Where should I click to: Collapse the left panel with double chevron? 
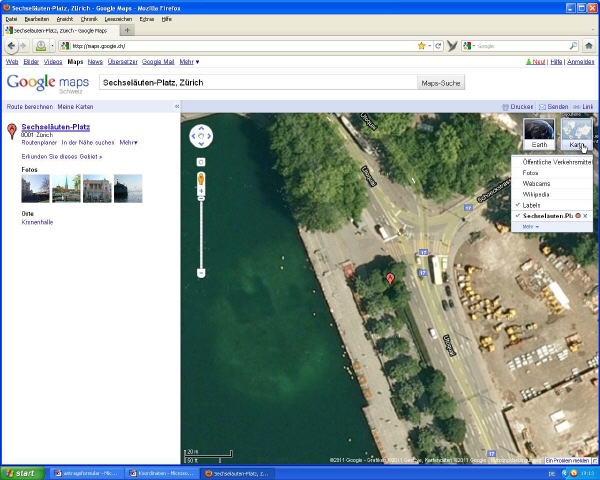coord(177,106)
